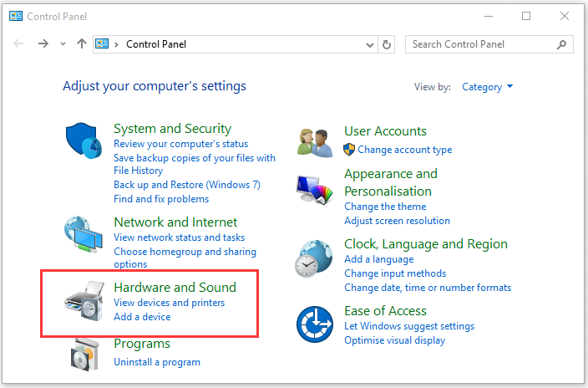Click the shield icon beside Change account type

click(349, 150)
